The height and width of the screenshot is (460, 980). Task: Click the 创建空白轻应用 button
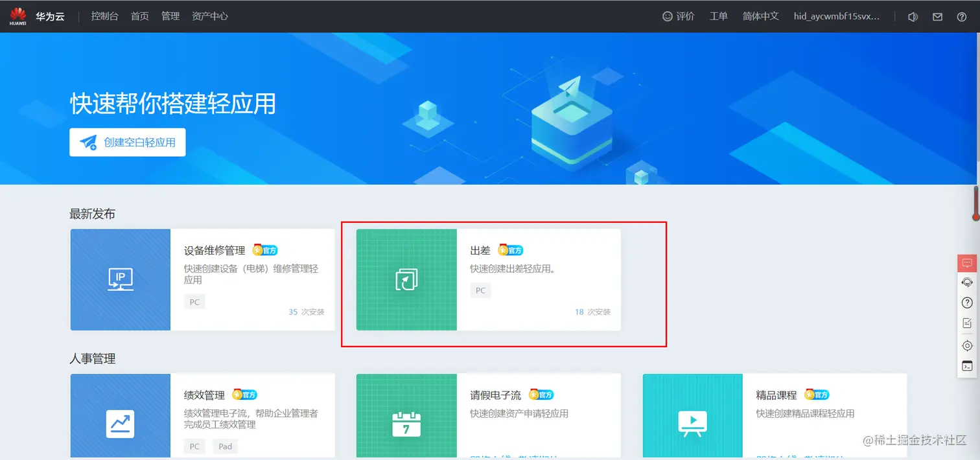coord(127,143)
